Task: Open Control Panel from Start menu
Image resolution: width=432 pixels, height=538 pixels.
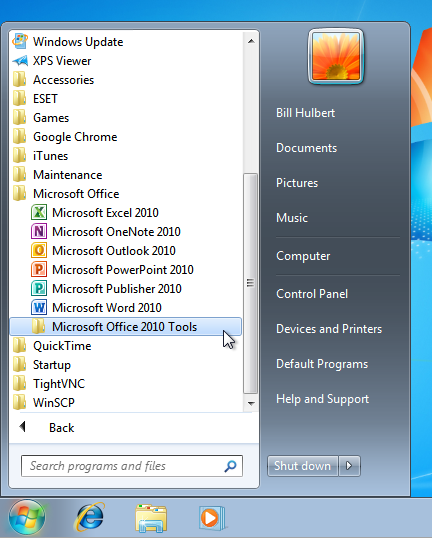Action: pyautogui.click(x=312, y=294)
